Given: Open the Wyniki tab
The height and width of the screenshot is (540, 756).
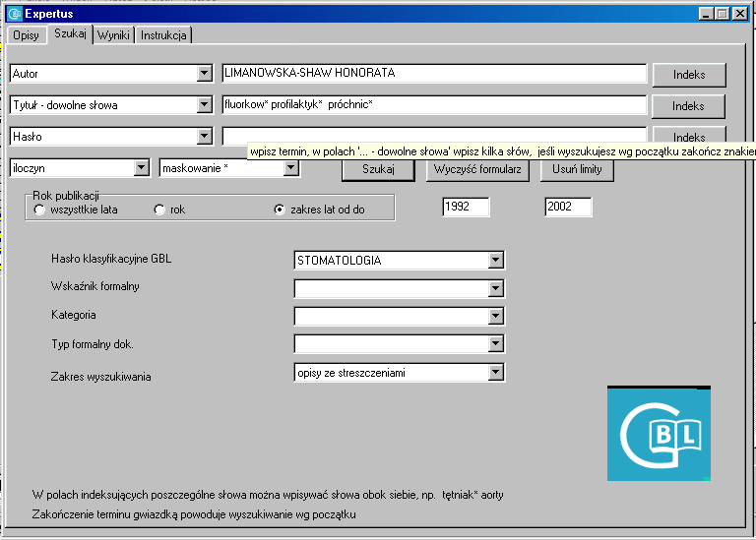Looking at the screenshot, I should point(113,35).
